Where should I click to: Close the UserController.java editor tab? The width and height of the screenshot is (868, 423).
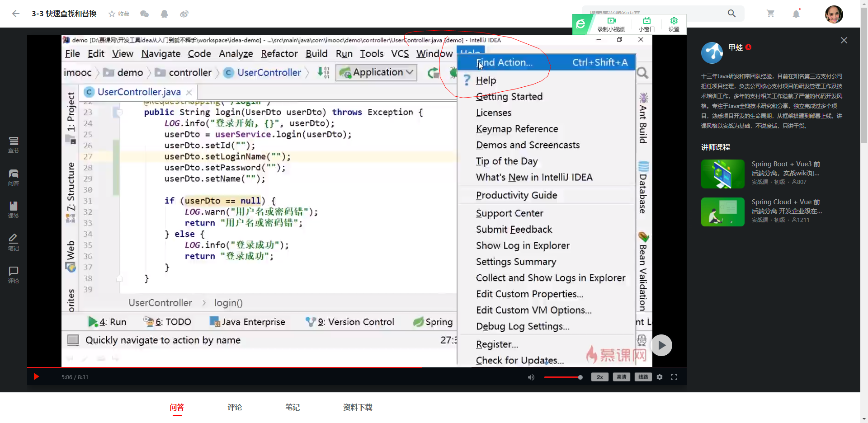coord(189,92)
